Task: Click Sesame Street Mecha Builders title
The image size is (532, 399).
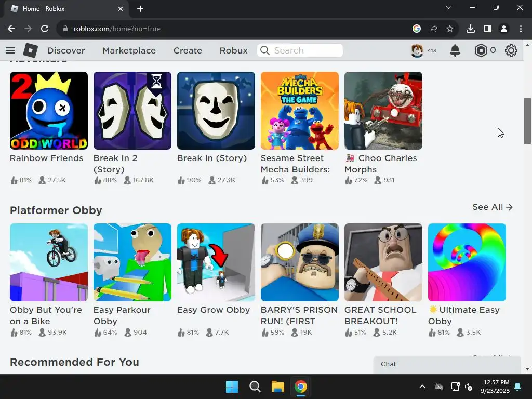Action: click(x=295, y=164)
